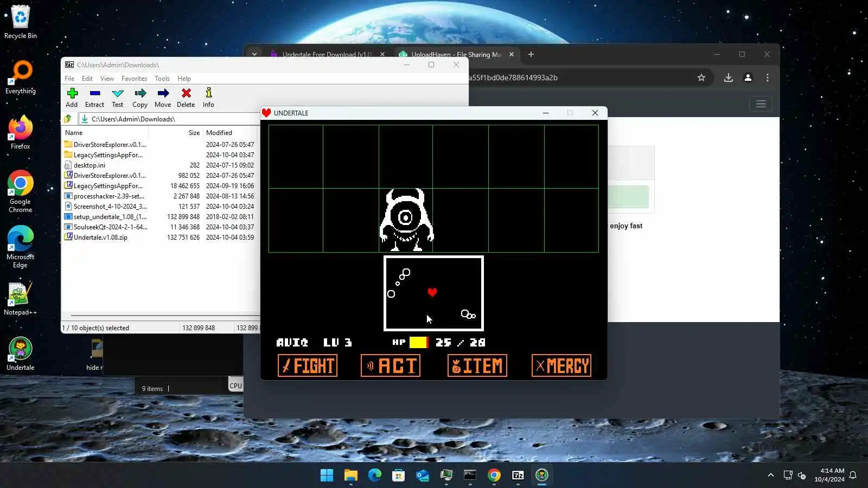Viewport: 868px width, 488px height.
Task: Select the Everything desktop shortcut
Action: (x=21, y=78)
